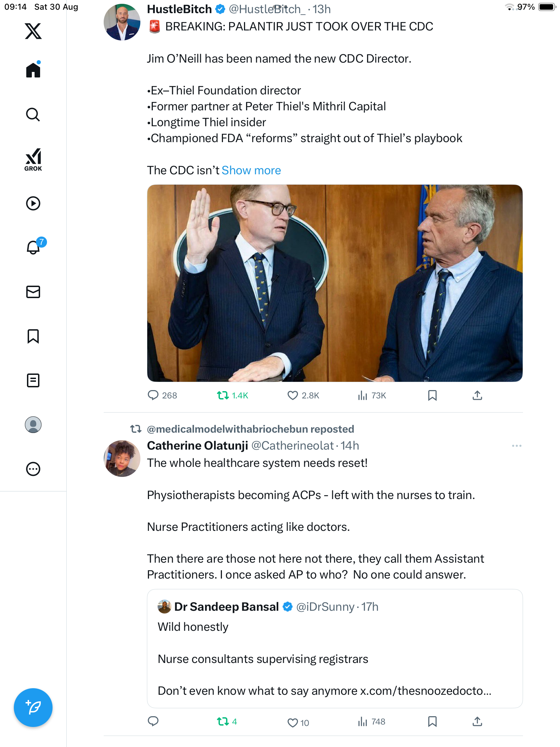Open more options on Catherine Olatunji's post
The image size is (560, 747).
pos(516,446)
